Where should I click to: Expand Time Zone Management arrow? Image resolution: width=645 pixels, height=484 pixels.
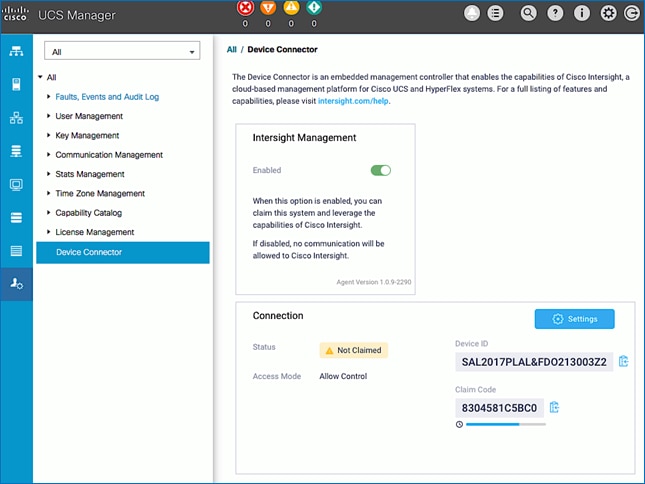49,193
